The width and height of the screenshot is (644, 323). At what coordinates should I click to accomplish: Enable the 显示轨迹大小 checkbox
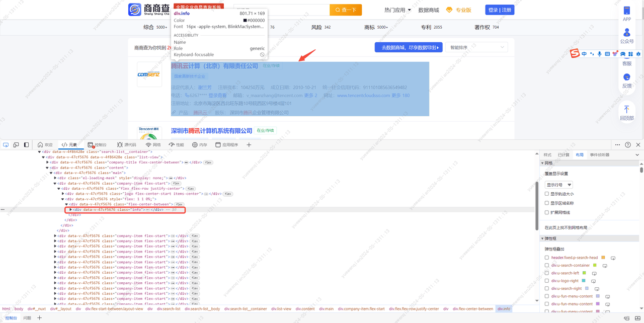547,194
